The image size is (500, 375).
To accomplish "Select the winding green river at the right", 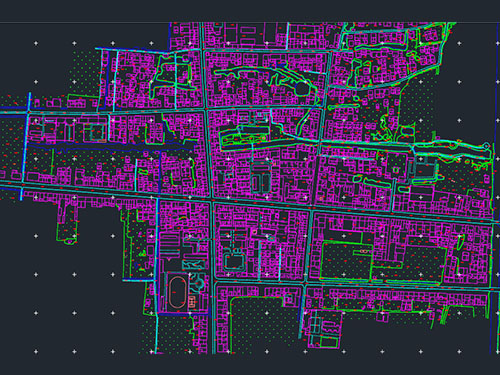I will click(x=450, y=147).
